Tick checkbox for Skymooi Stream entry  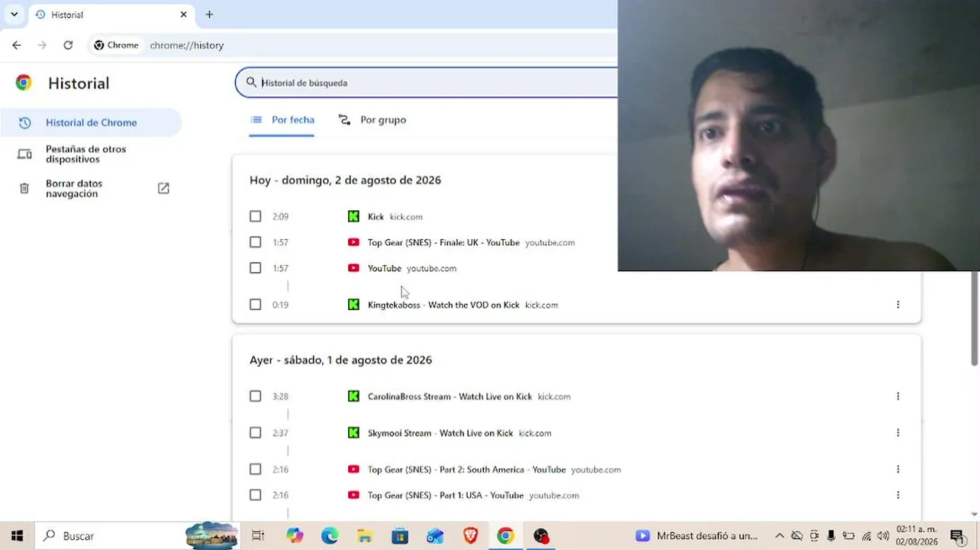point(255,433)
